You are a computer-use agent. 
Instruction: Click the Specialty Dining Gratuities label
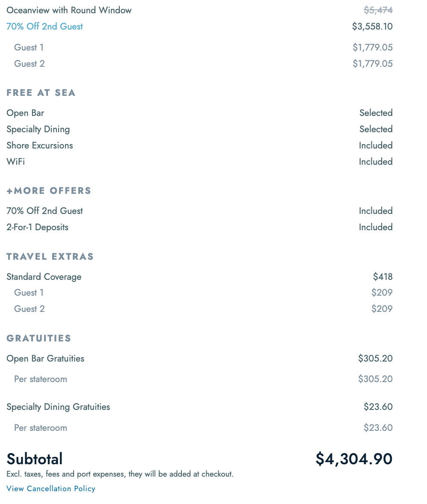pos(58,407)
